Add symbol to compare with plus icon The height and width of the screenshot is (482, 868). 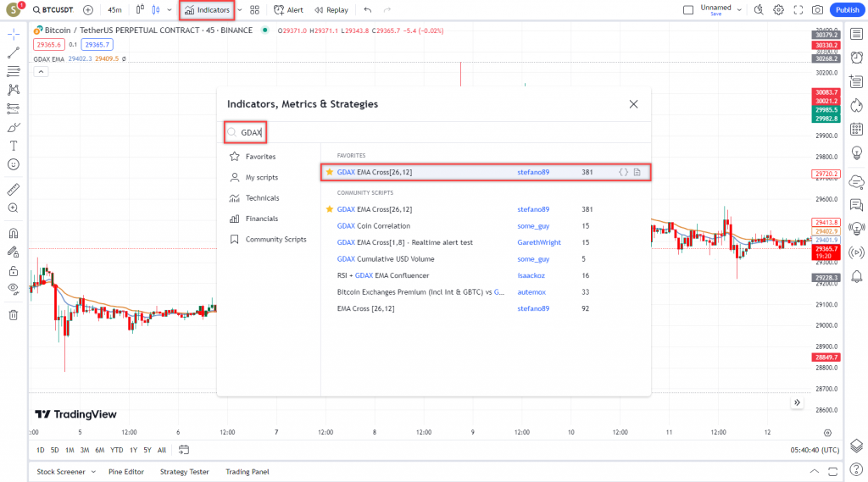pos(88,10)
